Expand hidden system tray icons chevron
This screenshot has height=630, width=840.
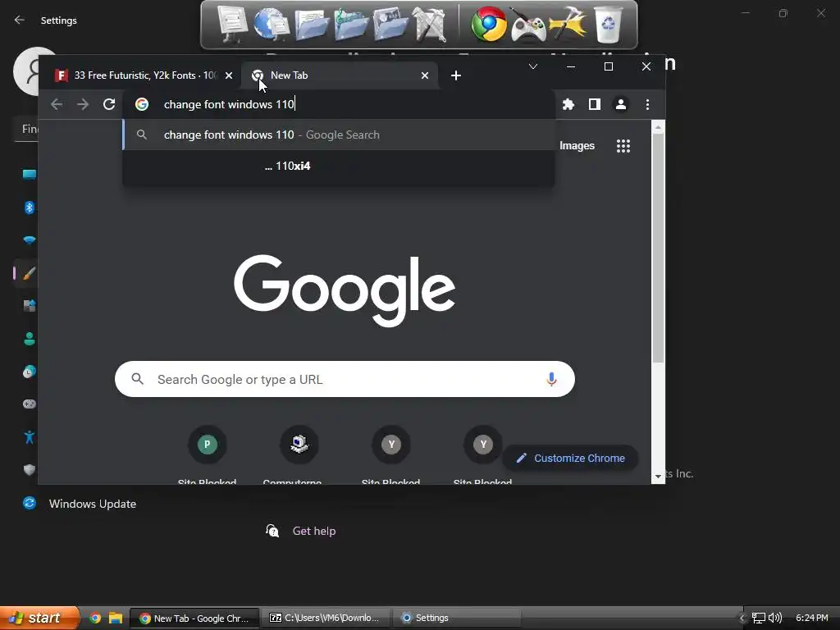[742, 619]
